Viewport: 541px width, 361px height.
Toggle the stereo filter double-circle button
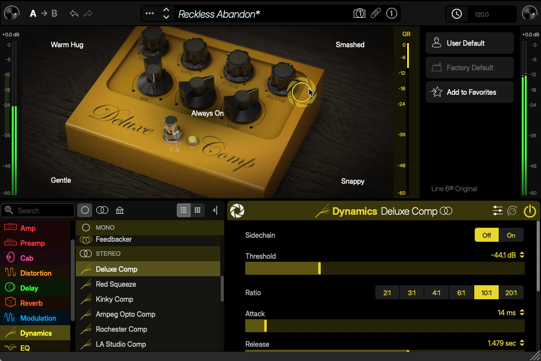102,210
